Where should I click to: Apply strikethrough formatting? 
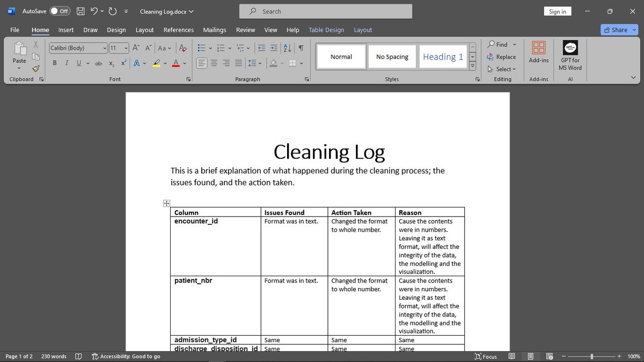[98, 63]
